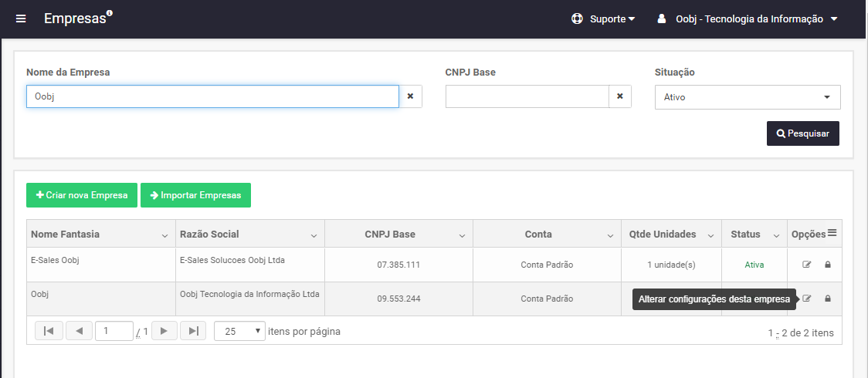Click Importar Empresas button
This screenshot has height=378, width=868.
pos(195,195)
